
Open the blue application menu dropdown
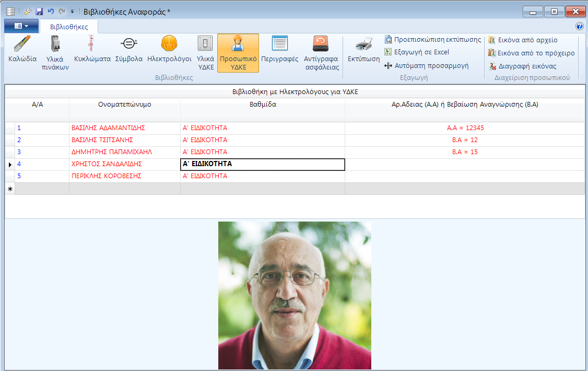(21, 26)
